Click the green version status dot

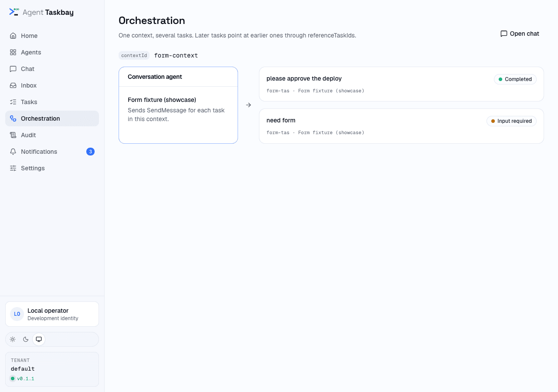click(x=13, y=378)
